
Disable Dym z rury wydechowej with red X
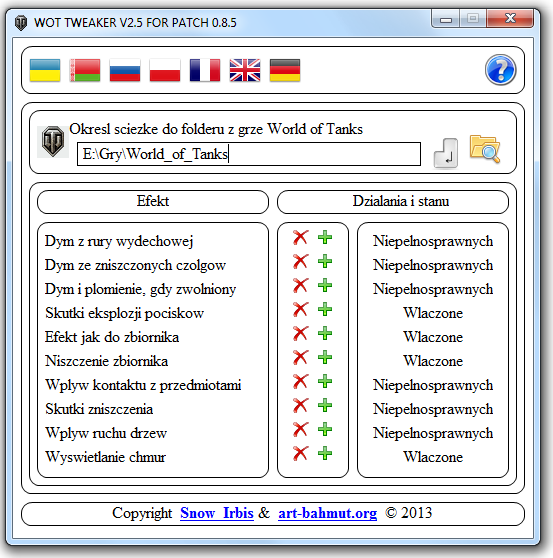pyautogui.click(x=301, y=237)
